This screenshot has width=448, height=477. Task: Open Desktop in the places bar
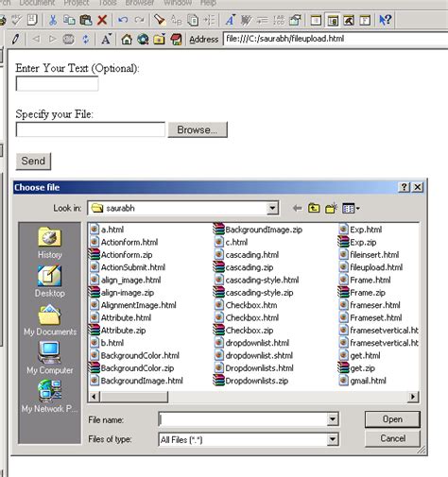(x=50, y=281)
